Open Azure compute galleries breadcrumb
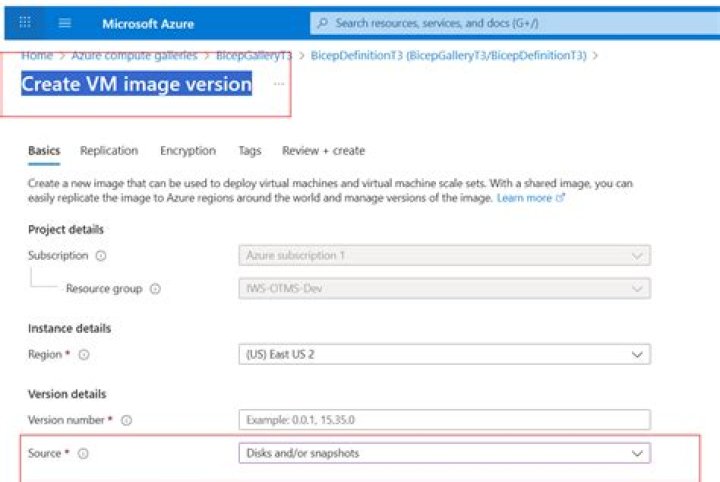Image resolution: width=720 pixels, height=482 pixels. (134, 56)
